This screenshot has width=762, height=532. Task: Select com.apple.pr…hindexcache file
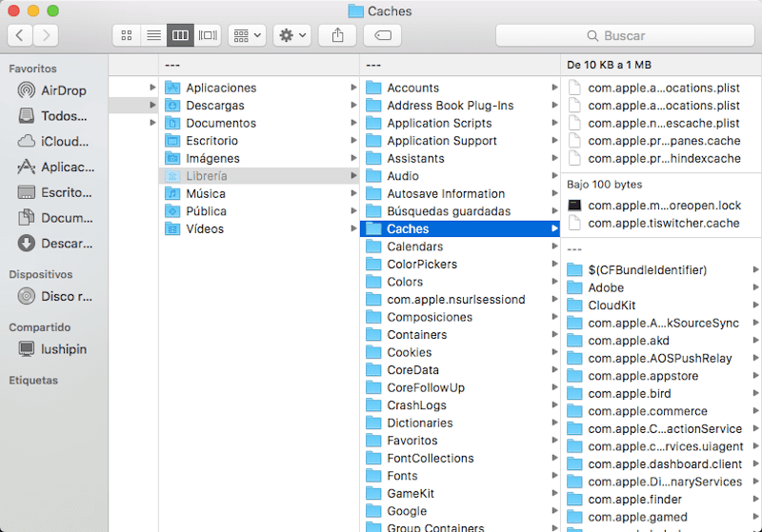pyautogui.click(x=661, y=158)
